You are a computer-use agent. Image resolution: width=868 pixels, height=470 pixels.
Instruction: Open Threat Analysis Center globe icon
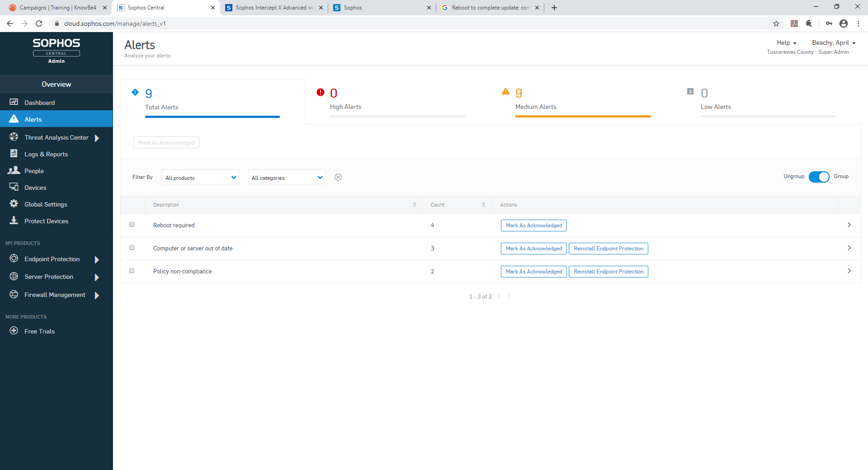coord(14,137)
